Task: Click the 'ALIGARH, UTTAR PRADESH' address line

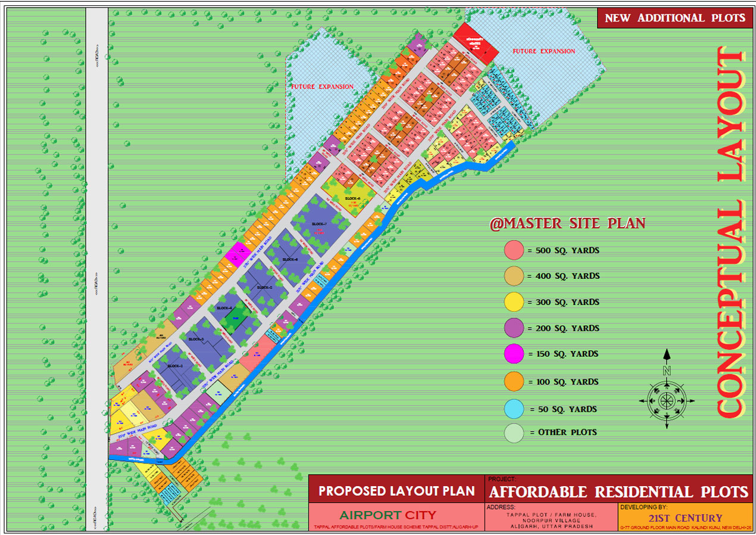Action: point(551,526)
